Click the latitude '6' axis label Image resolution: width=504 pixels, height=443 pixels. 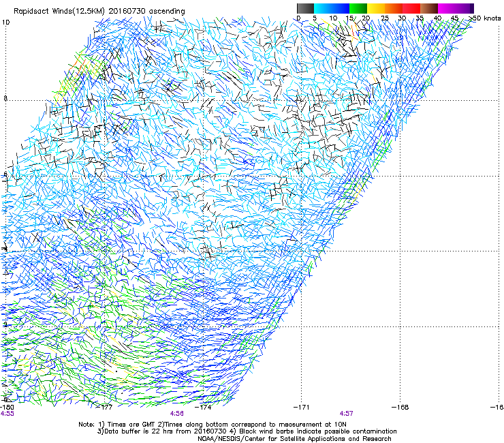point(5,174)
